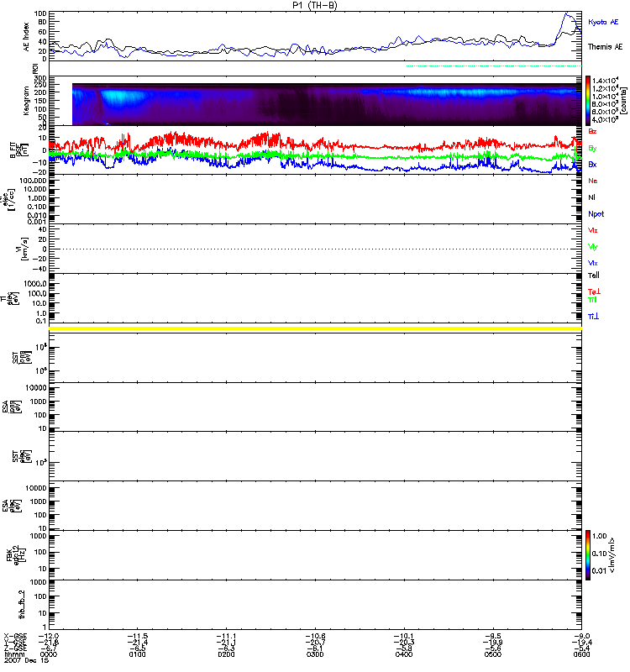The height and width of the screenshot is (672, 630).
Task: Click the 0200 time tick label
Action: [x=226, y=654]
